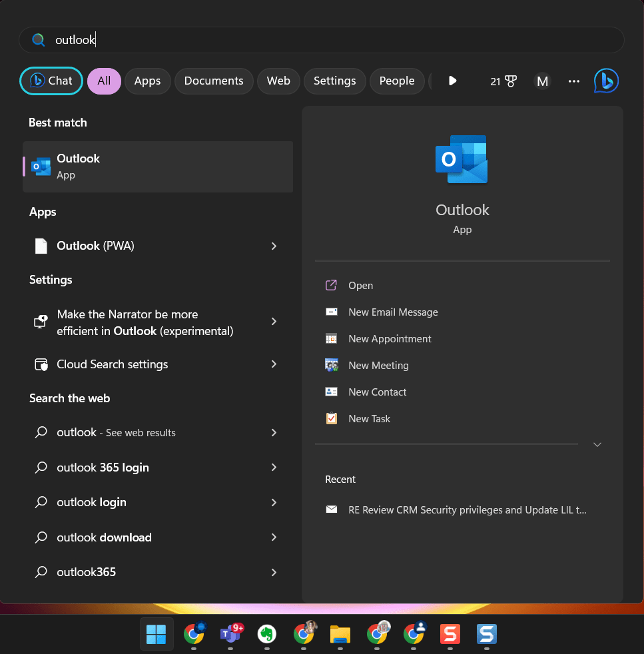Image resolution: width=644 pixels, height=654 pixels.
Task: Select the New Task checklist icon
Action: pos(331,418)
